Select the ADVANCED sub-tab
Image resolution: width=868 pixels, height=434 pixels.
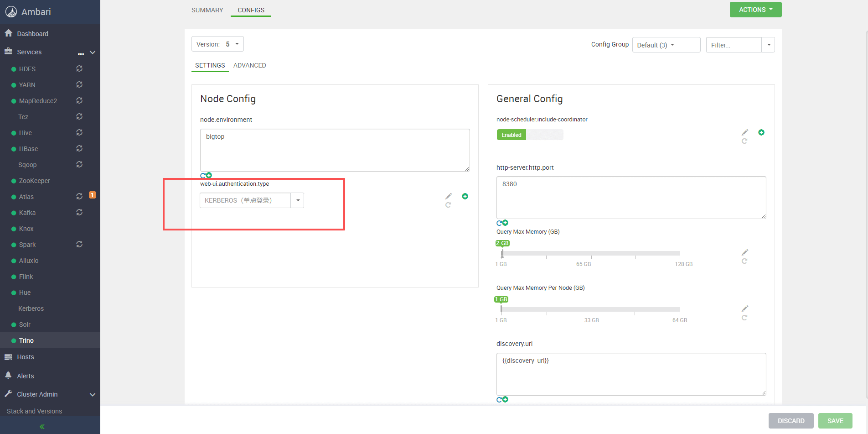pyautogui.click(x=249, y=65)
